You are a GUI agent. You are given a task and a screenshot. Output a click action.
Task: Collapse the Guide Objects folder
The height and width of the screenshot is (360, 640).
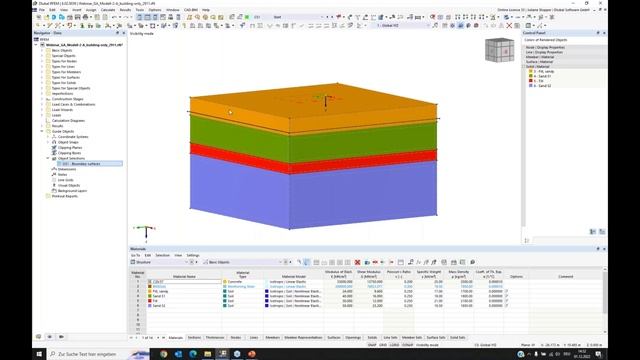click(42, 131)
